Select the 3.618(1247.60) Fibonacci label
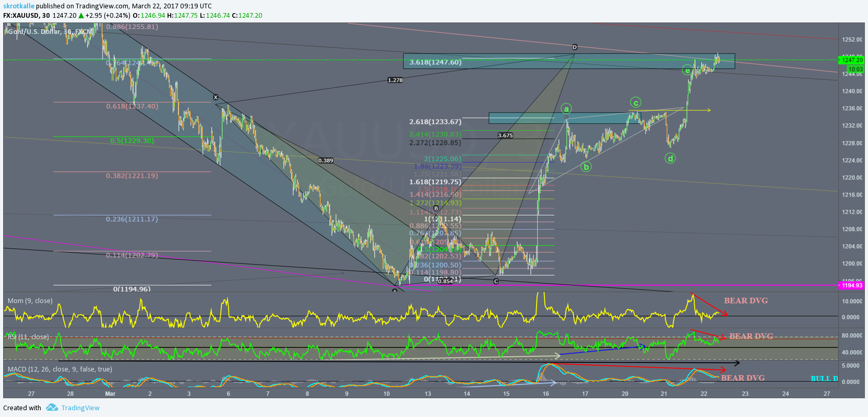868x417 pixels. tap(435, 62)
